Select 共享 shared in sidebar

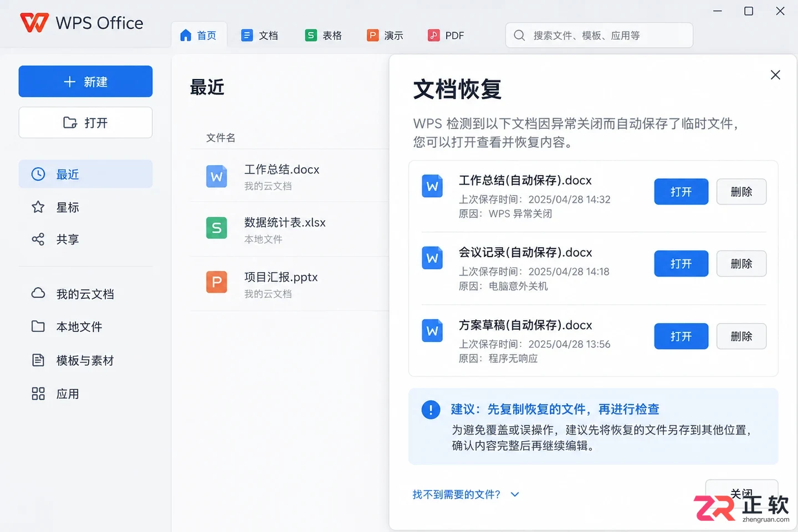click(x=85, y=239)
